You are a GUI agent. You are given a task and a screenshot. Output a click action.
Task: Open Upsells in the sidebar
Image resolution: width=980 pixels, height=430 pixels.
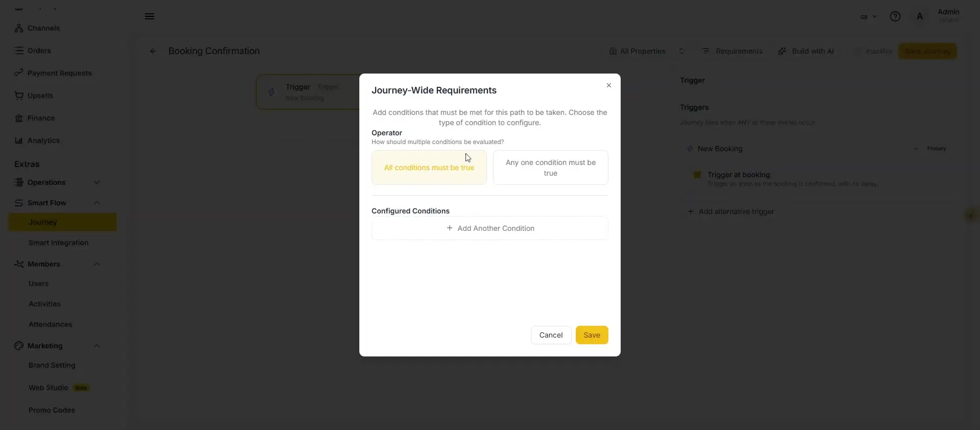pyautogui.click(x=40, y=95)
